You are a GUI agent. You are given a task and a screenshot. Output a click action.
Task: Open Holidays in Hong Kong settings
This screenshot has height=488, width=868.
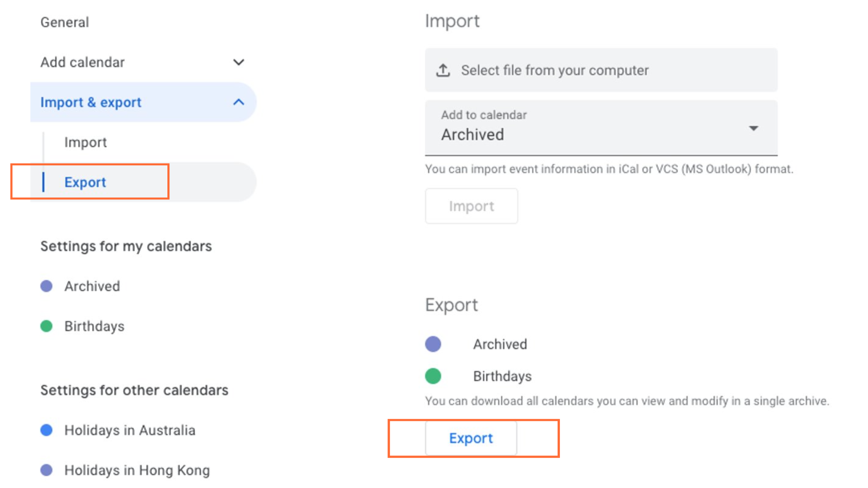(137, 470)
